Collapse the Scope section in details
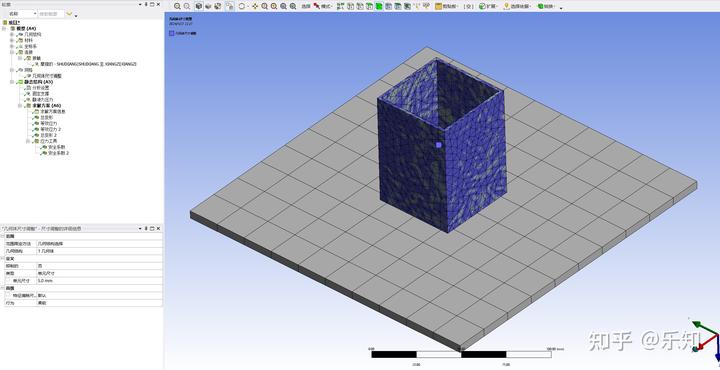Screen dimensions: 720x370 2,236
